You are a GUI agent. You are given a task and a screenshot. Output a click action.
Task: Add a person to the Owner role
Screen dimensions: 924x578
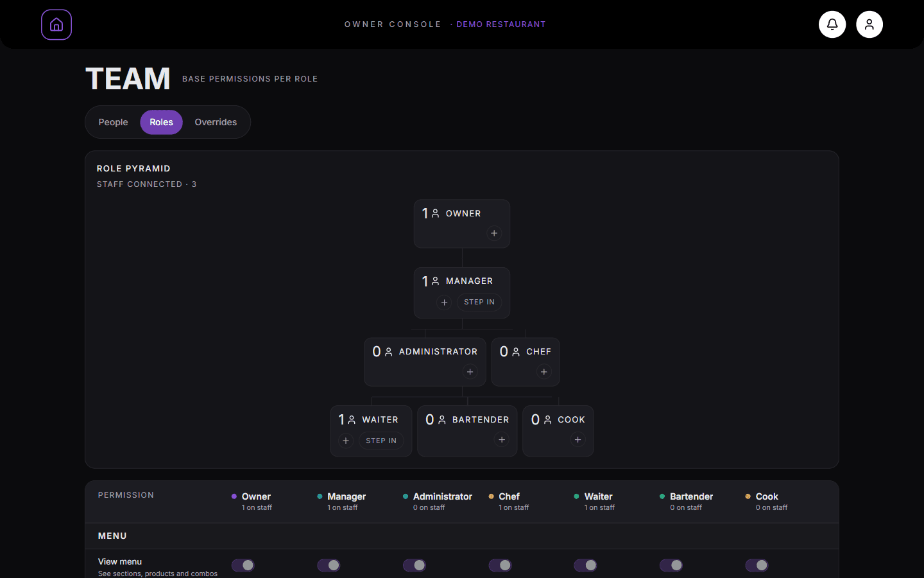coord(494,233)
